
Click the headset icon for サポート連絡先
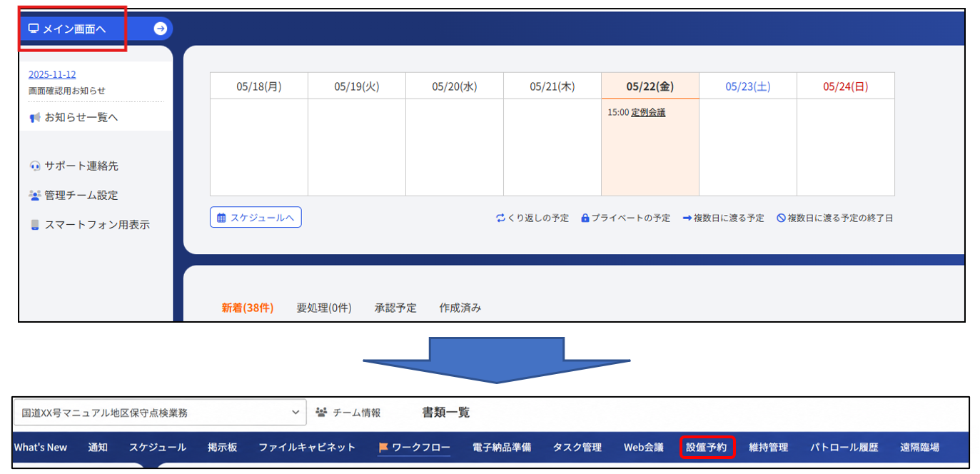point(35,166)
